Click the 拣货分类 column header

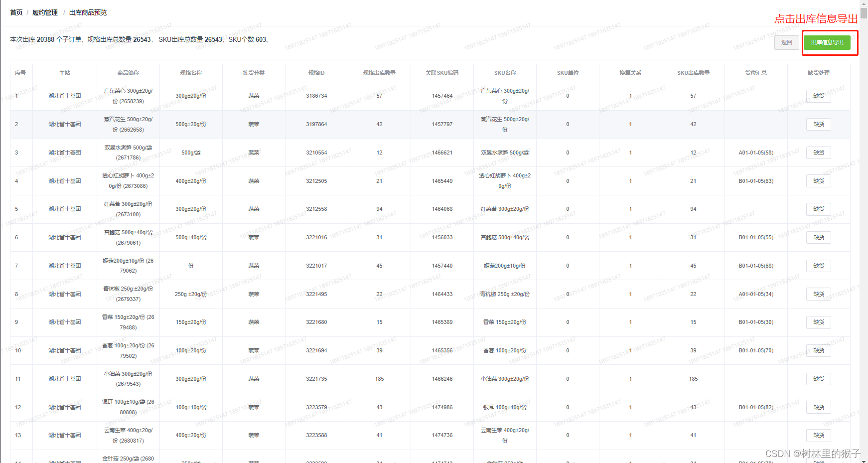[x=254, y=73]
